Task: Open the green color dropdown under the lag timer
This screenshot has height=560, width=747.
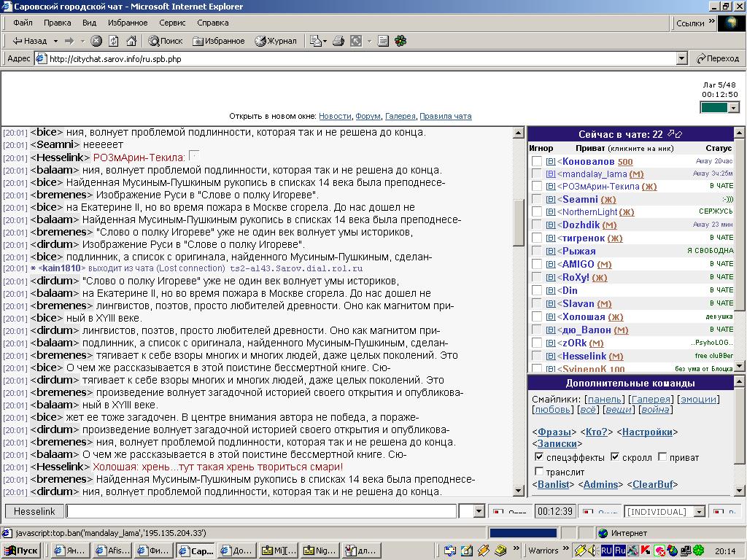Action: [733, 108]
